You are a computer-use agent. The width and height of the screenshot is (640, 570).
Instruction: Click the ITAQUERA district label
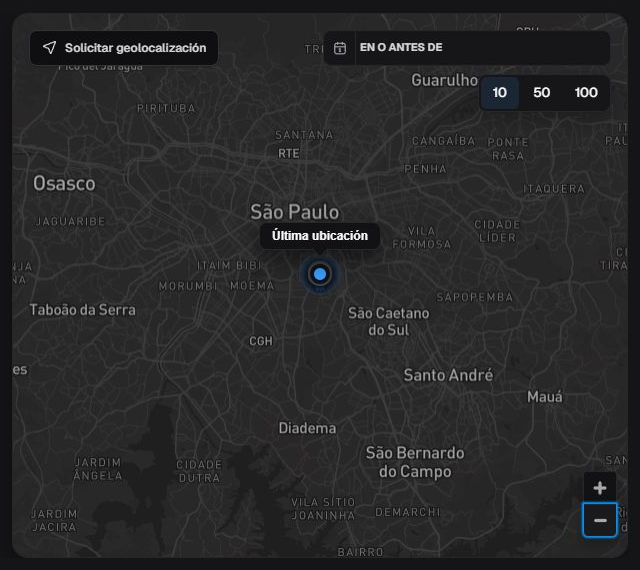click(x=554, y=189)
